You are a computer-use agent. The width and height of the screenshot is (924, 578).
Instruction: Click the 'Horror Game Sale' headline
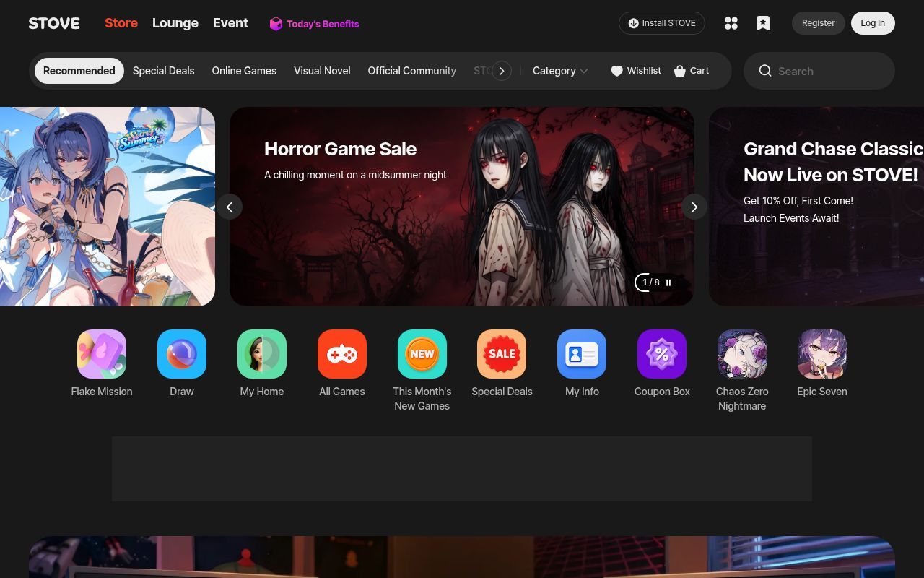(x=340, y=149)
